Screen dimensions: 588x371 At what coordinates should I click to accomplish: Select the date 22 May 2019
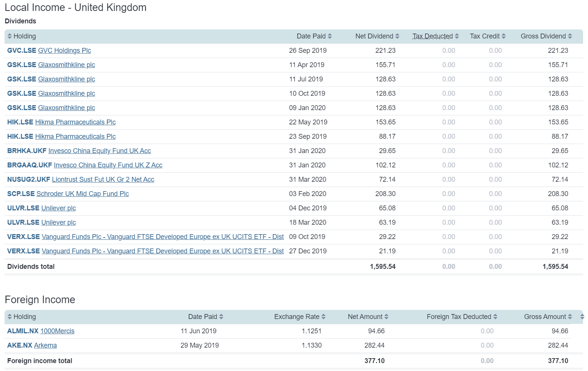(x=308, y=122)
